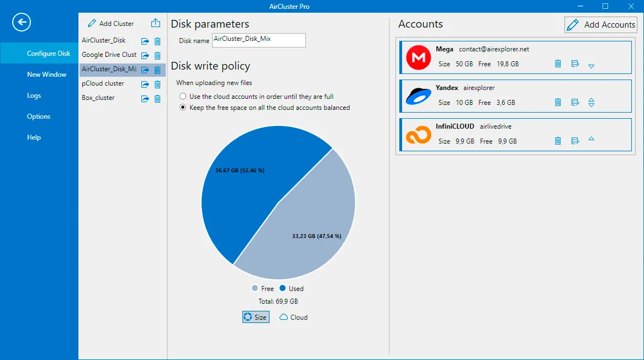This screenshot has width=644, height=360.
Task: Remove the InfiniCLOUD account with trash icon
Action: point(558,141)
